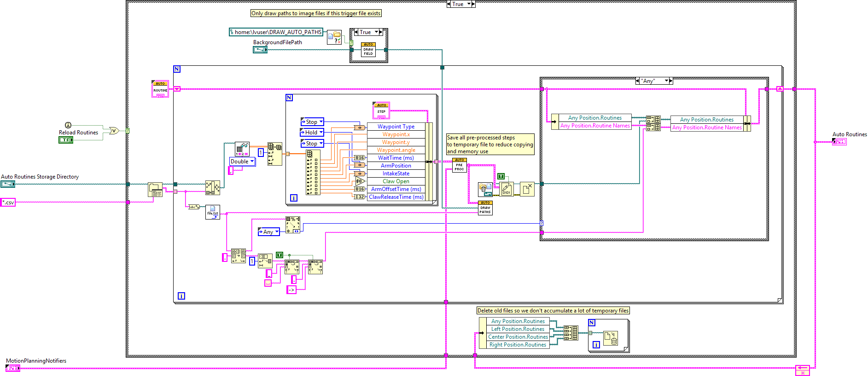Open the Double type enum dropdown

pos(252,162)
